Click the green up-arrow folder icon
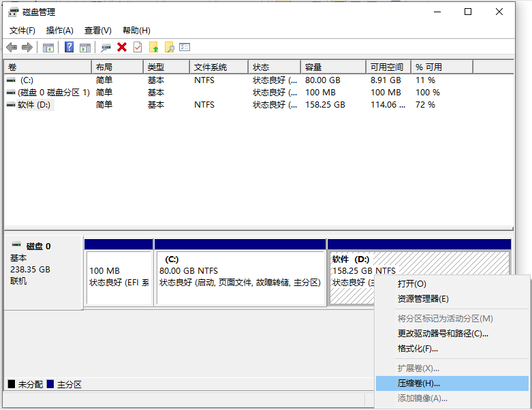Image resolution: width=532 pixels, height=410 pixels. pos(153,47)
